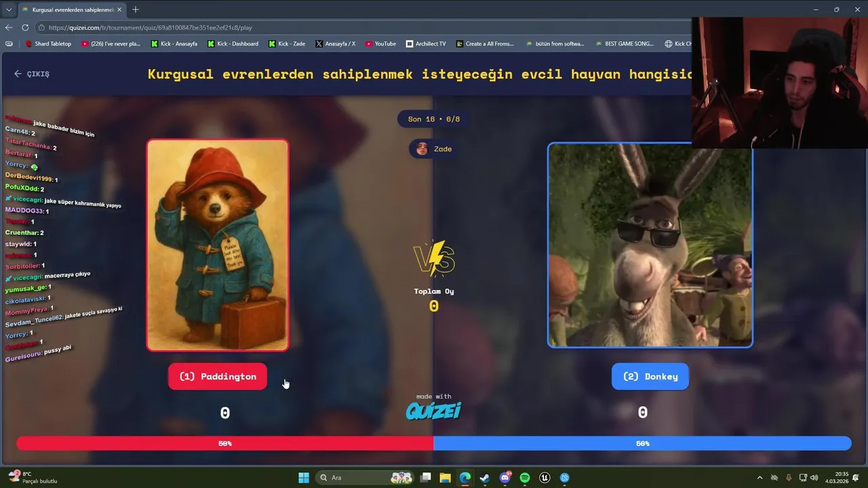The width and height of the screenshot is (868, 488).
Task: Switch to Microsoft Edge in taskbar
Action: tap(465, 478)
